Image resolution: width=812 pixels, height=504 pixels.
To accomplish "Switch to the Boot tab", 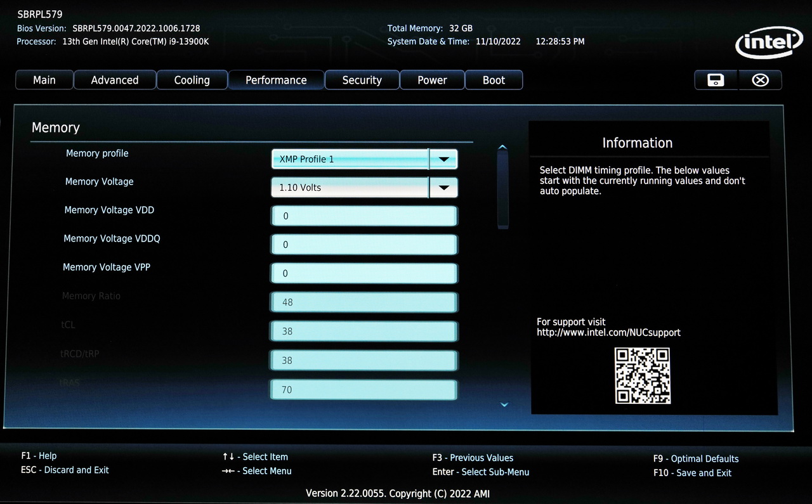I will coord(494,80).
